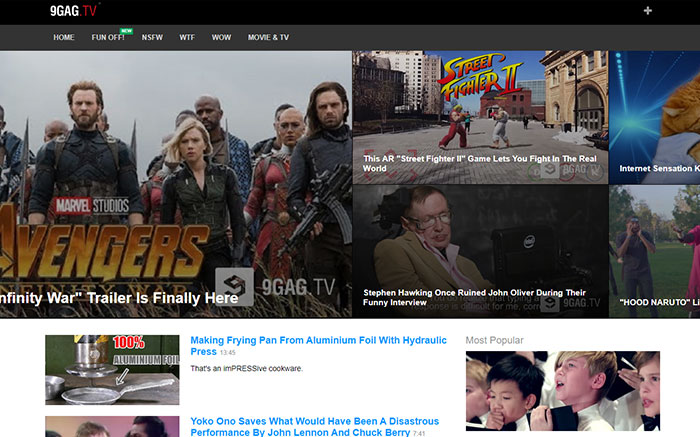Screen dimensions: 700x437
Task: Click the 13:45 video duration
Action: (227, 353)
